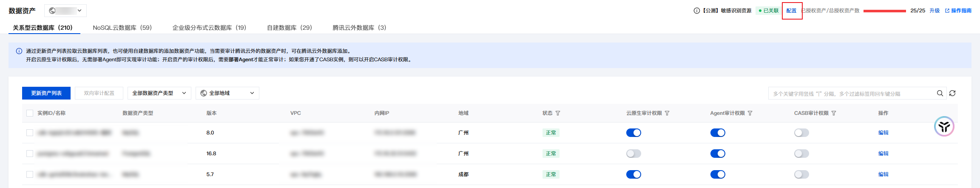Switch to the NoSQL云数据库 tab
The image size is (980, 188).
pos(122,28)
